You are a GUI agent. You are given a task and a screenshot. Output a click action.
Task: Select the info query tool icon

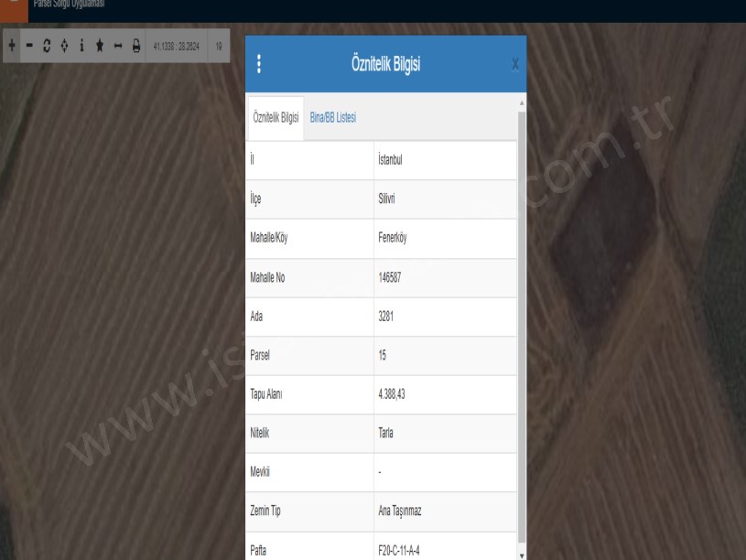click(82, 46)
